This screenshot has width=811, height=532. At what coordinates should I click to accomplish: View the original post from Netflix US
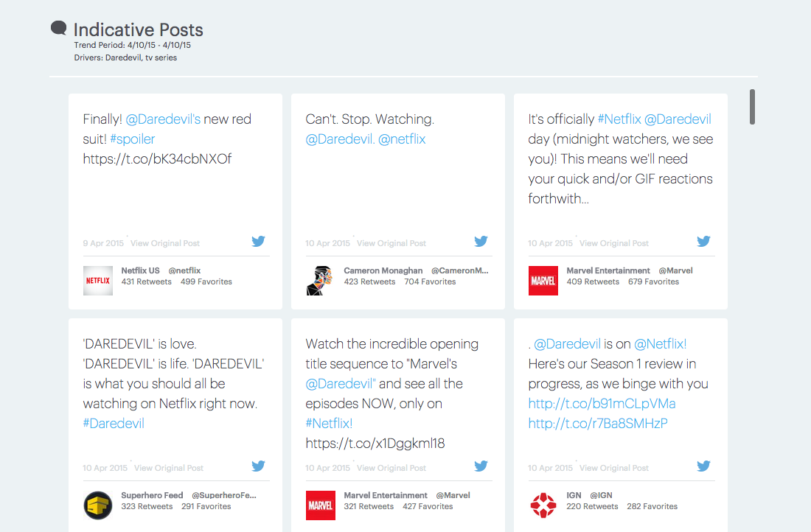pyautogui.click(x=165, y=243)
